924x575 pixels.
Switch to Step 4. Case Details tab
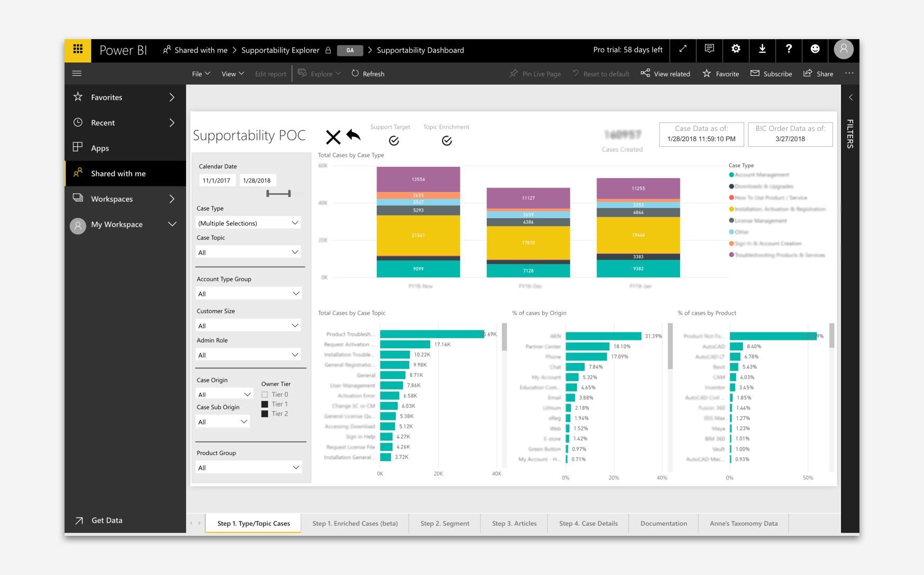[588, 523]
